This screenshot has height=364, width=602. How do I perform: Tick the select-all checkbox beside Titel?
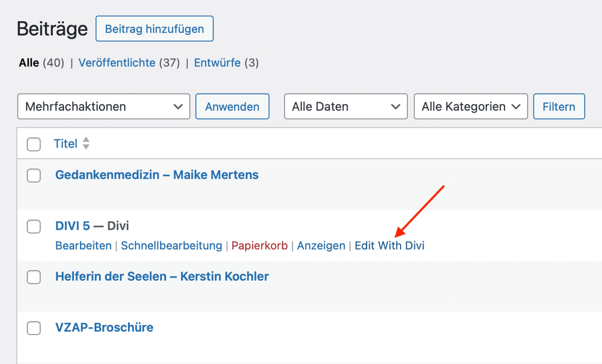pyautogui.click(x=34, y=144)
